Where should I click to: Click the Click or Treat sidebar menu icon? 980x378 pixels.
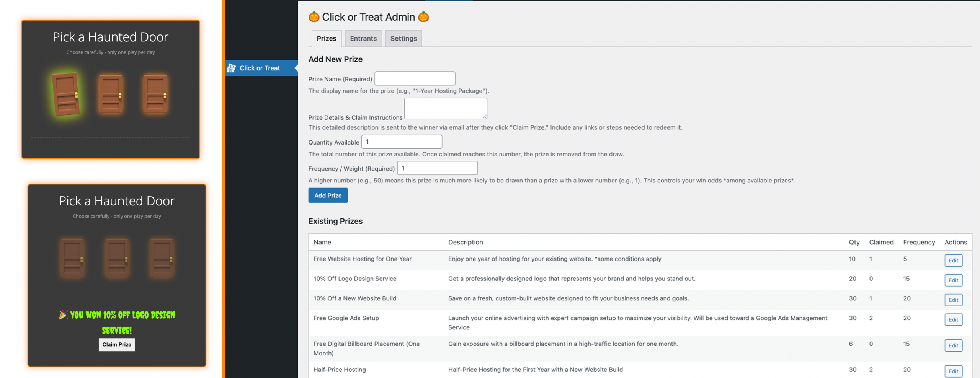[231, 68]
